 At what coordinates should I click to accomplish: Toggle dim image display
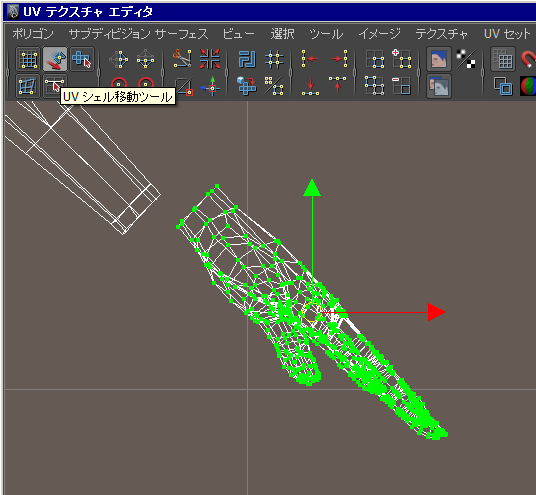coord(439,86)
